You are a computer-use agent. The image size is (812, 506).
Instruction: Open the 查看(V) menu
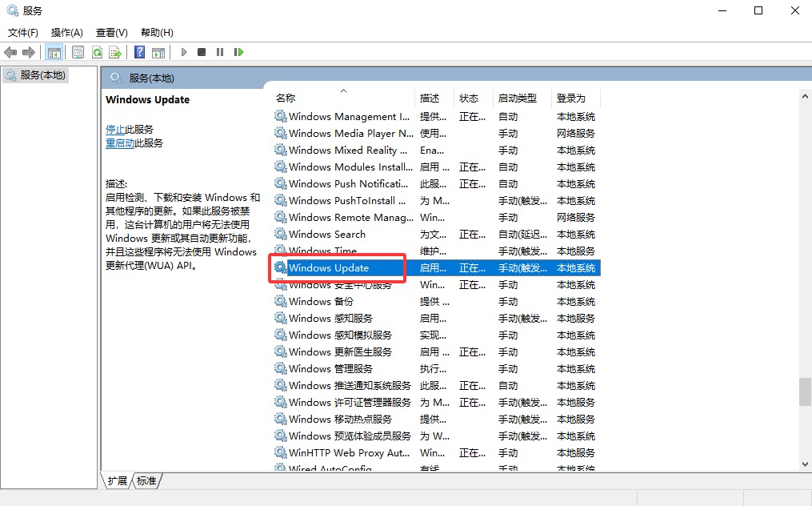pos(111,33)
